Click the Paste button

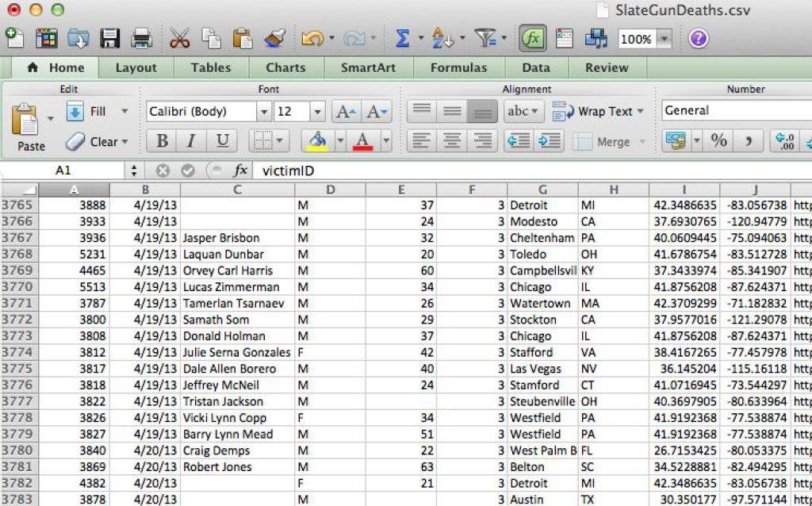[30, 127]
